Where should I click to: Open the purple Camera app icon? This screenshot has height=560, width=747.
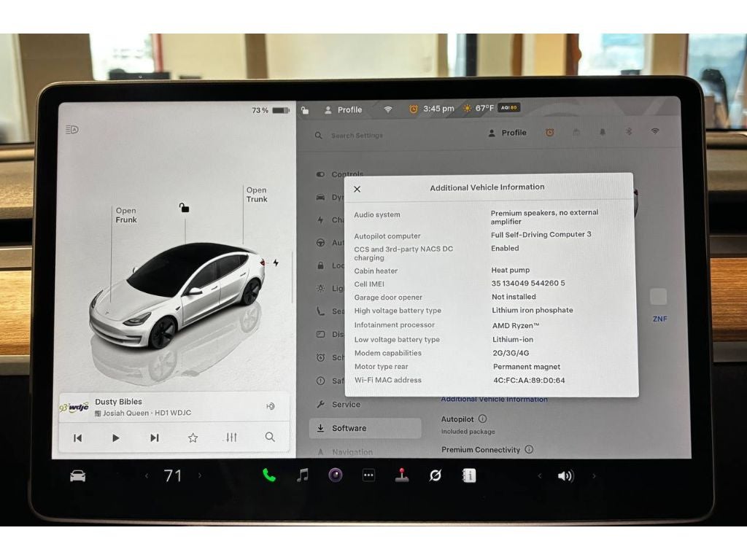click(336, 475)
